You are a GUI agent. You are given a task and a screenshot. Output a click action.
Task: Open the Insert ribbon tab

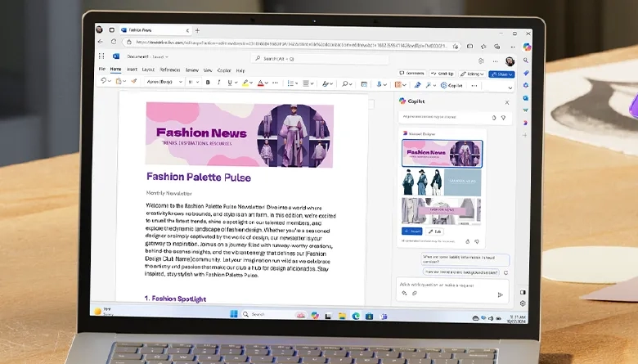131,70
